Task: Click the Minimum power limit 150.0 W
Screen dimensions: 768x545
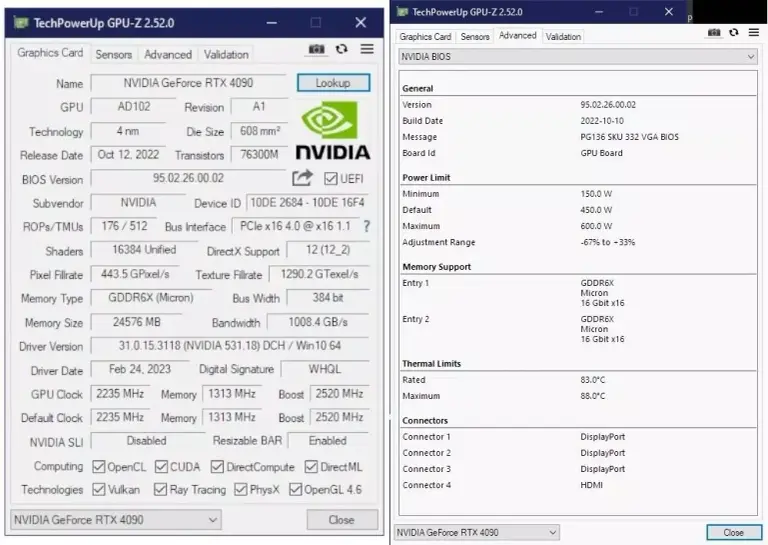Action: [596, 194]
